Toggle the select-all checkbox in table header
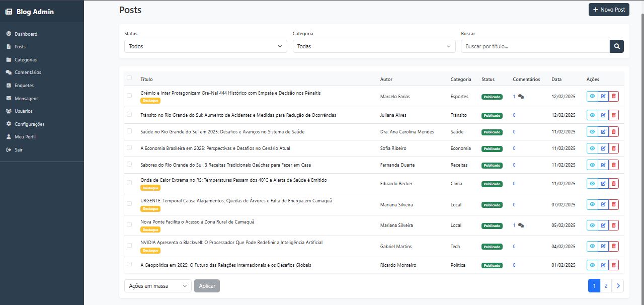 click(x=129, y=78)
